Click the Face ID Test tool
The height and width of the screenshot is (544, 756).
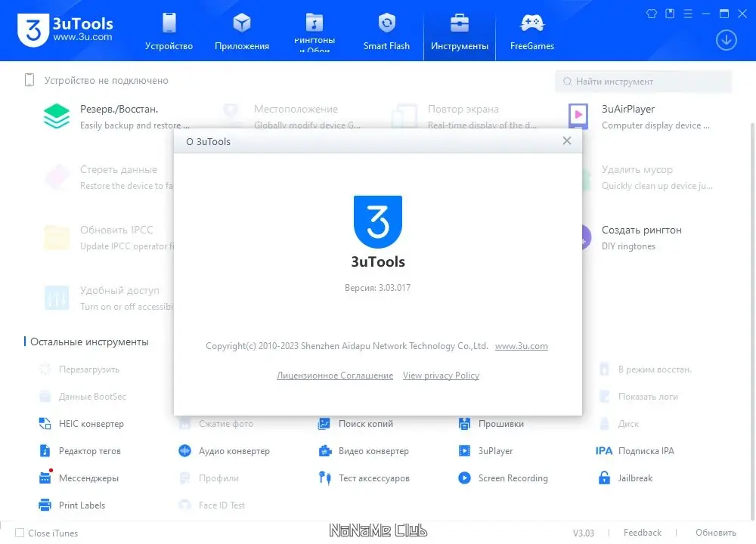pyautogui.click(x=212, y=505)
